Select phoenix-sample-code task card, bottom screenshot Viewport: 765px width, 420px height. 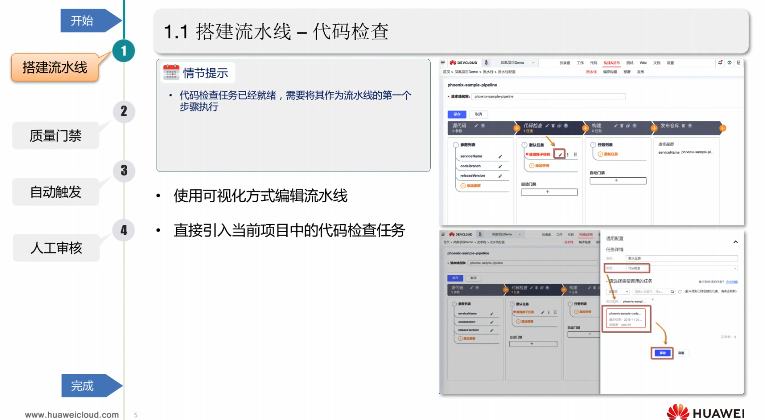coord(626,320)
